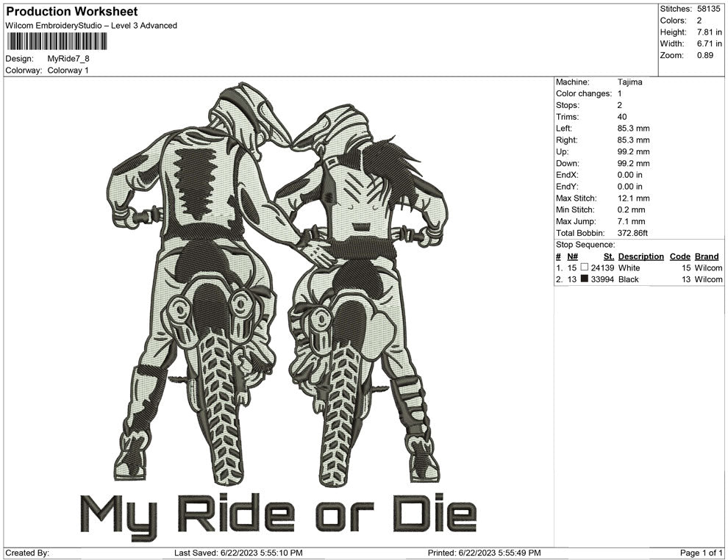Viewport: 728px width, 560px height.
Task: Click the stitch count '24139' in White row
Action: (602, 268)
